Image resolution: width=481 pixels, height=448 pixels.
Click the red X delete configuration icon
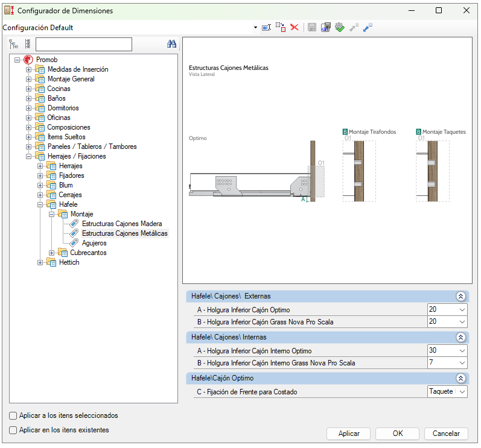coord(295,28)
